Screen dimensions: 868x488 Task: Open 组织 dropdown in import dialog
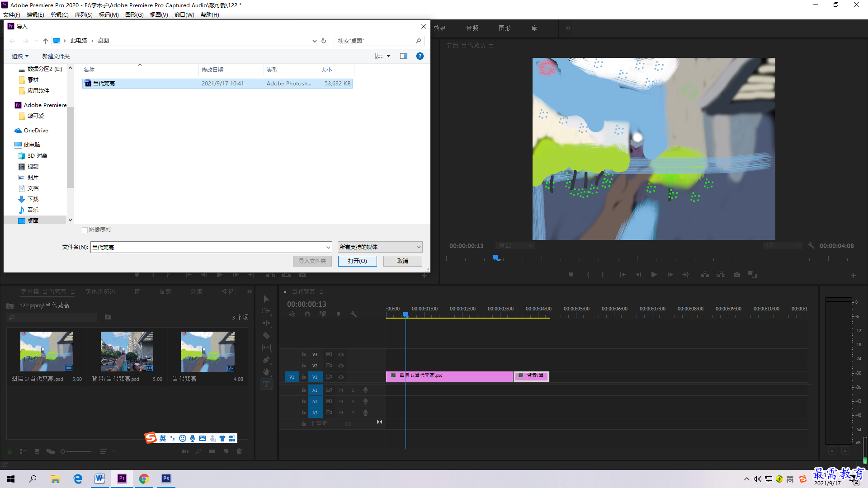point(20,56)
